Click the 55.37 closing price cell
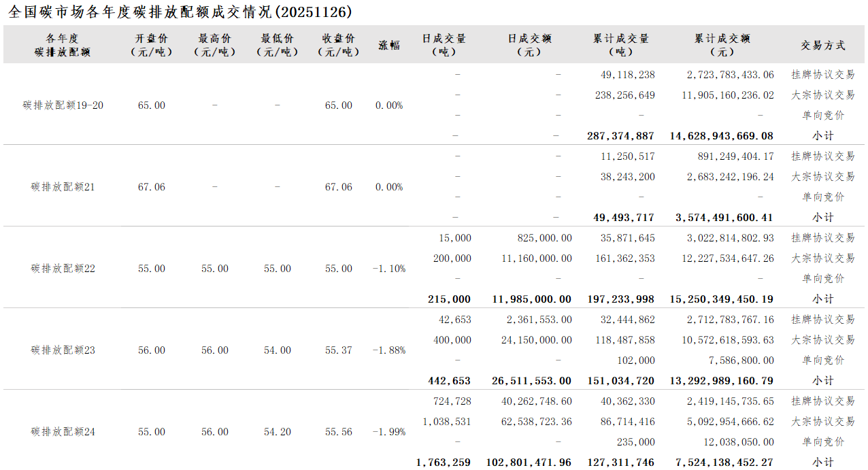Image resolution: width=868 pixels, height=470 pixels. 339,350
